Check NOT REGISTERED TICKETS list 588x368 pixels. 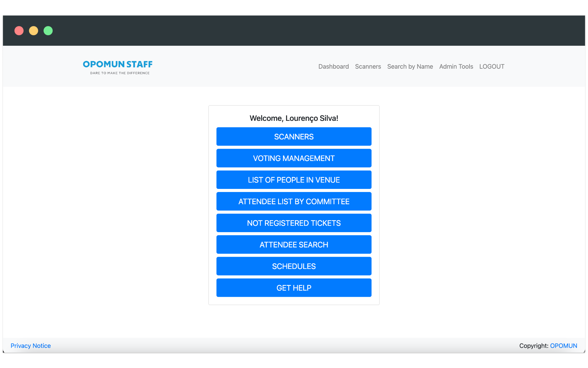294,223
